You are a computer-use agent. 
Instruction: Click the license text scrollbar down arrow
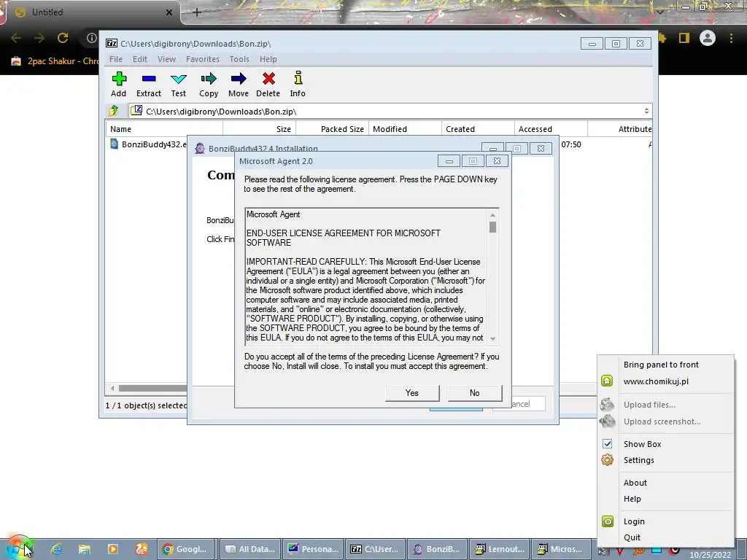492,339
